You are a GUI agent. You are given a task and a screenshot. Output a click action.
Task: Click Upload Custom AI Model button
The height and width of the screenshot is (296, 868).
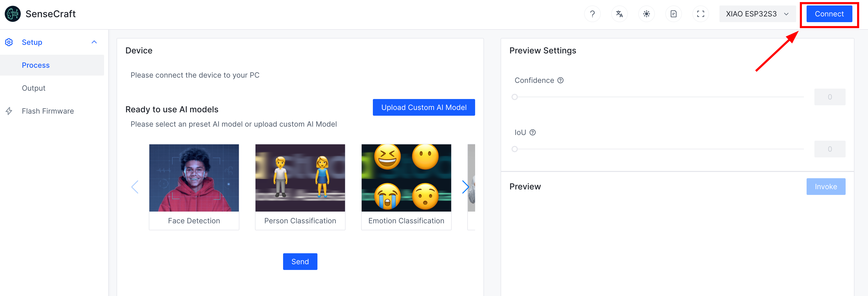[424, 107]
